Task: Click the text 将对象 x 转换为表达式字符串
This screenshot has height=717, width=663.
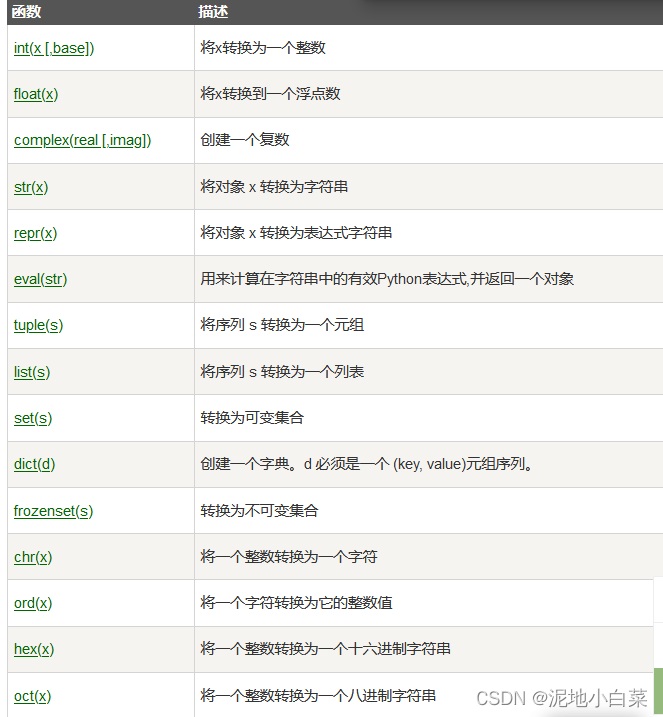Action: point(296,233)
